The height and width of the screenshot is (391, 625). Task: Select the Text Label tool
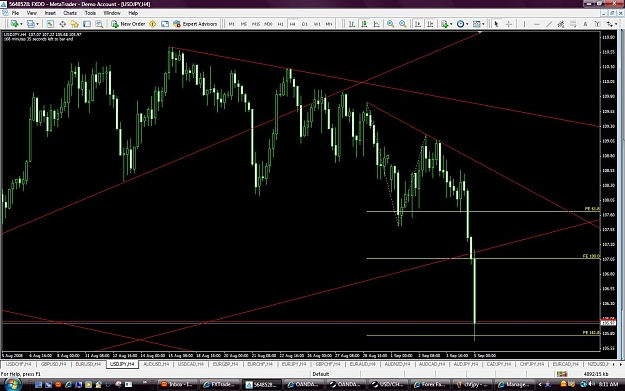(597, 24)
